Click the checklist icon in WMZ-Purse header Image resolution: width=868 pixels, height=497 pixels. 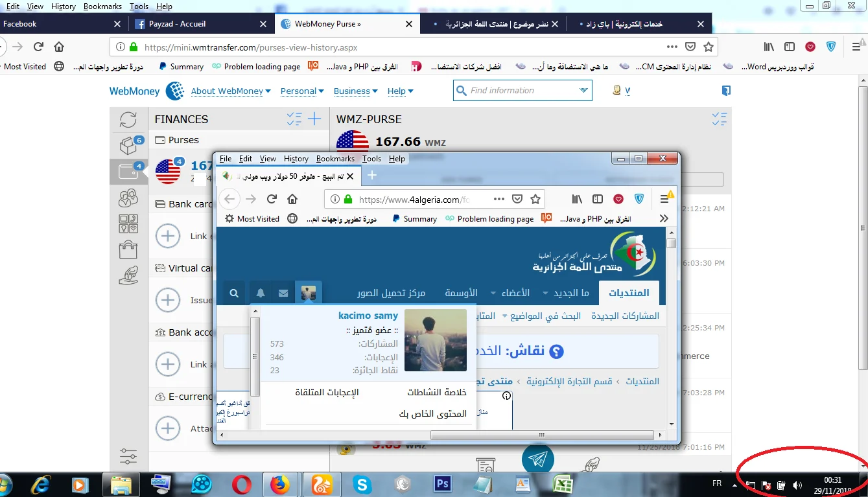click(719, 119)
